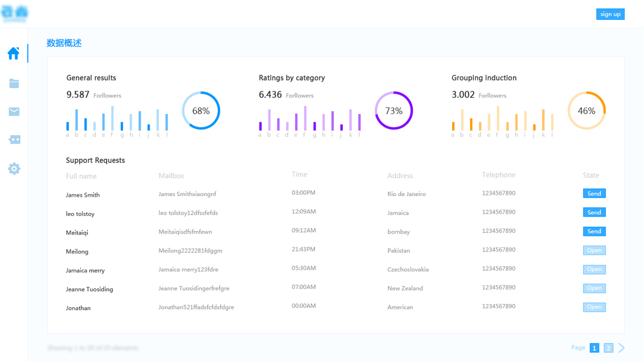The image size is (644, 362).
Task: Click the 00:00AM time cell
Action: [304, 306]
